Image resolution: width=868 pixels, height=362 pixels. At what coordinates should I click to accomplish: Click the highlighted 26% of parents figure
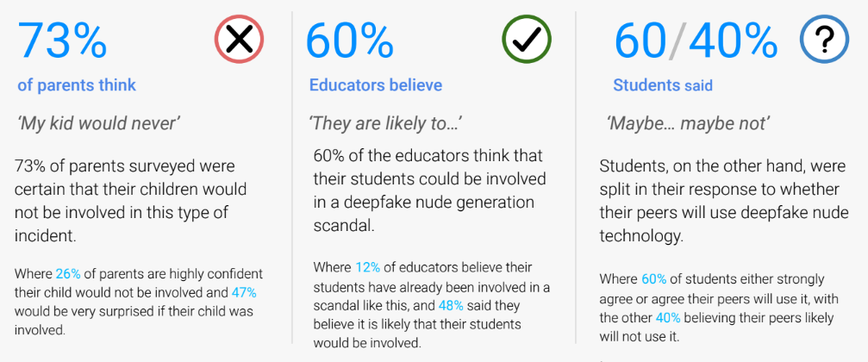coord(68,274)
